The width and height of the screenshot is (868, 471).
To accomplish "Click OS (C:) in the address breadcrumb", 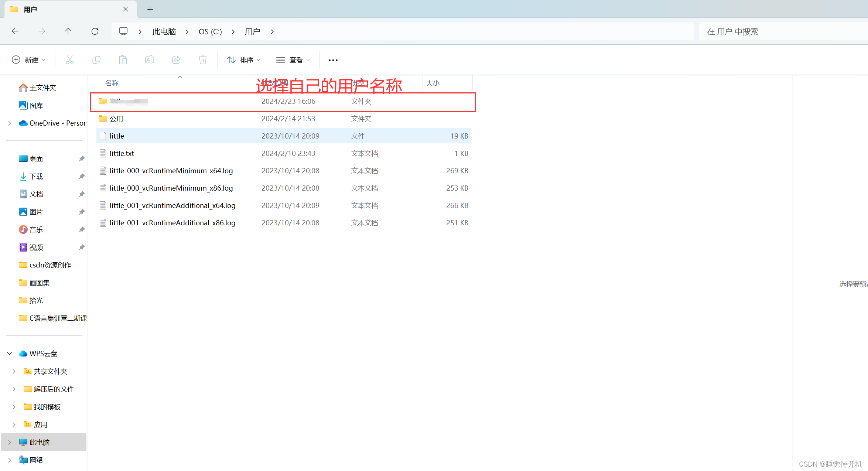I will [210, 32].
